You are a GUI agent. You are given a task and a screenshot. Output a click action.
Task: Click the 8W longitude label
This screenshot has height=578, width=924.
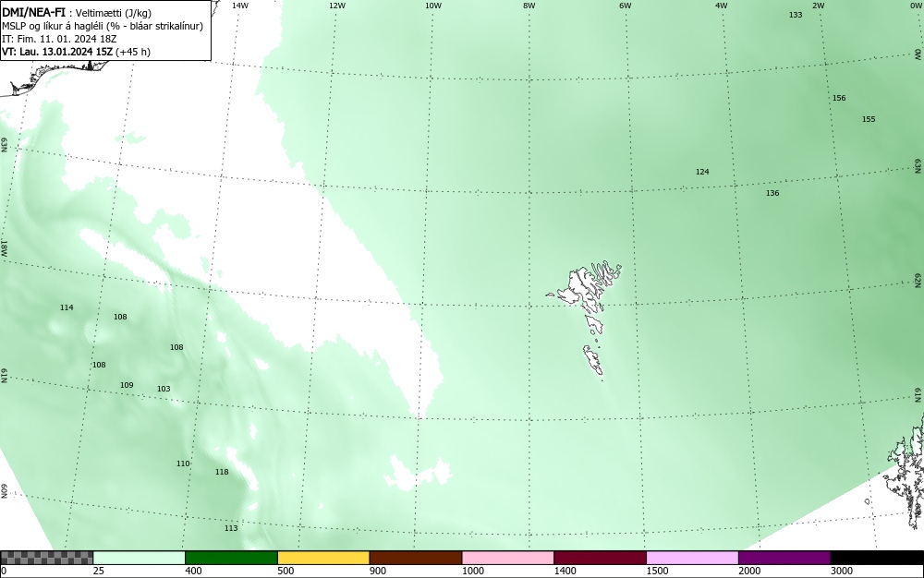point(529,6)
